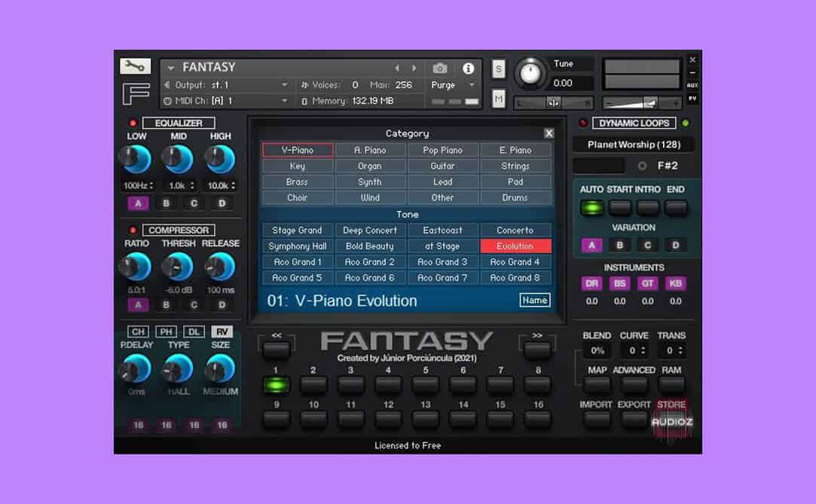Choose the Symphony Hall tone
Viewport: 816px width, 504px height.
pyautogui.click(x=298, y=246)
